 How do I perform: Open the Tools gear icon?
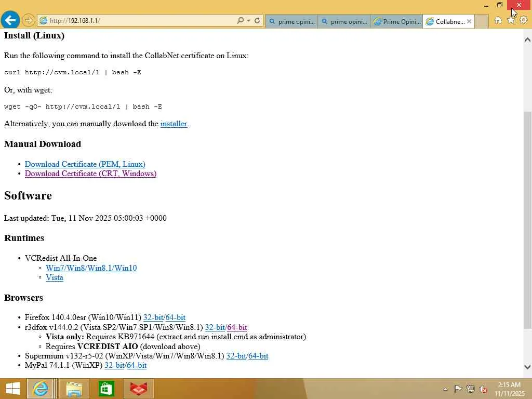pyautogui.click(x=524, y=20)
